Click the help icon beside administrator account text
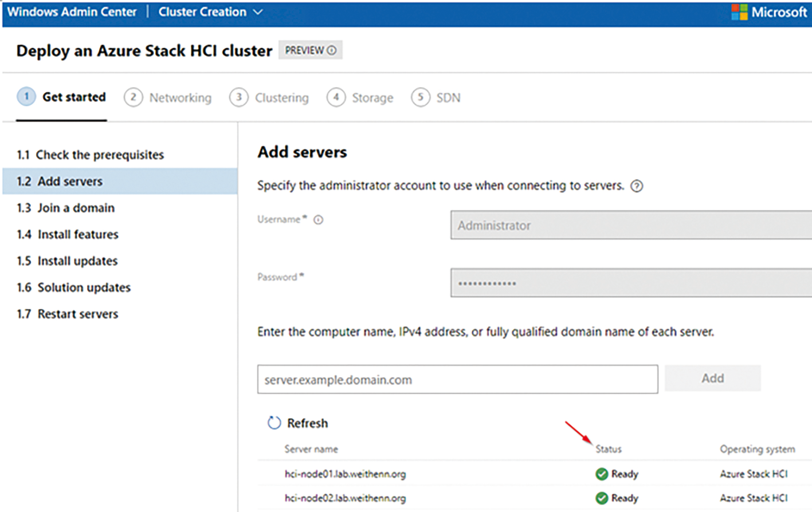The height and width of the screenshot is (512, 812). [x=637, y=186]
